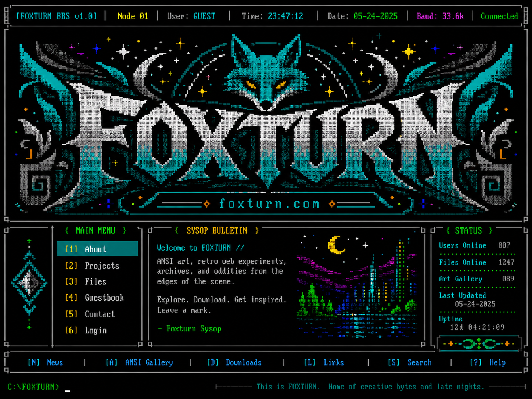Open the [?] Help link
This screenshot has height=399, width=532.
488,363
